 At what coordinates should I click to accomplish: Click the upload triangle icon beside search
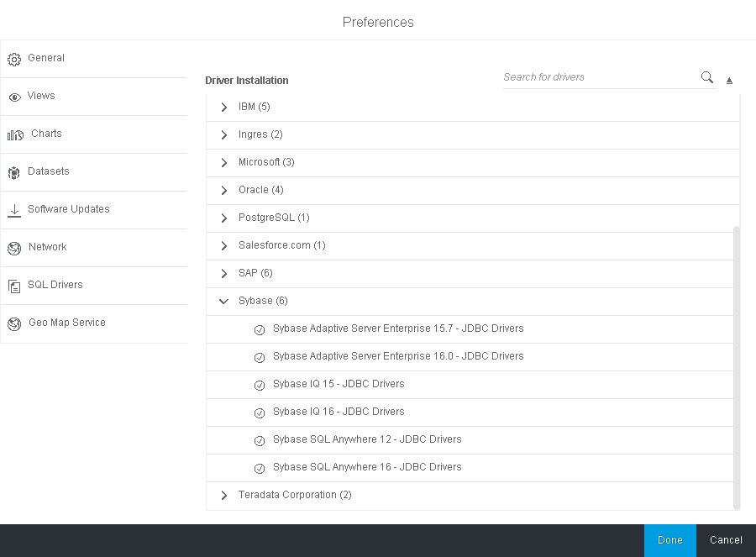(729, 81)
